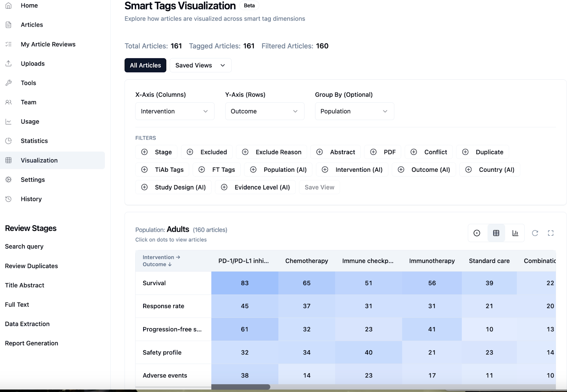Open the Title Abstract review stage
Image resolution: width=567 pixels, height=392 pixels.
point(24,285)
